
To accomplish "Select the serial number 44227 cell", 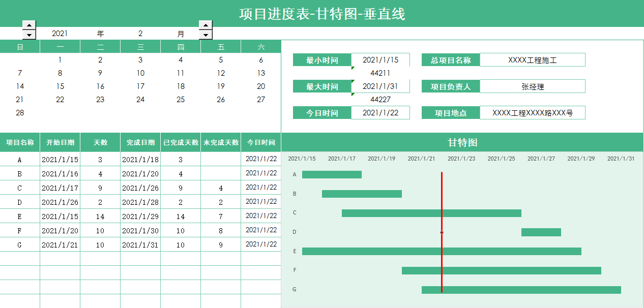I will click(380, 100).
